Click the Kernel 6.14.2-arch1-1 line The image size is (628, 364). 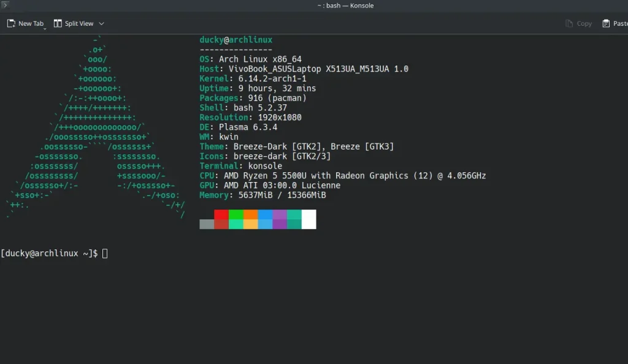pos(253,78)
